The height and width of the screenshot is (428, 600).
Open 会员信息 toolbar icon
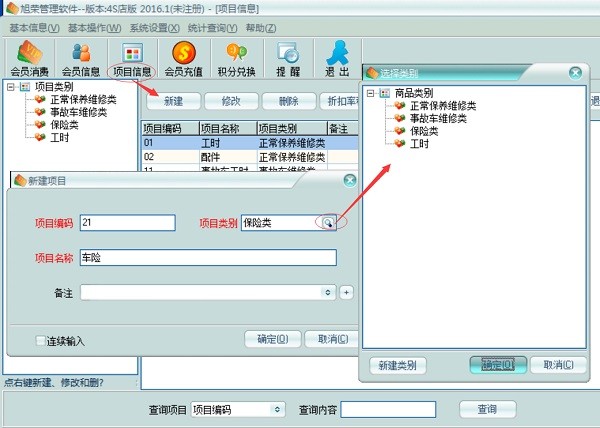click(80, 58)
